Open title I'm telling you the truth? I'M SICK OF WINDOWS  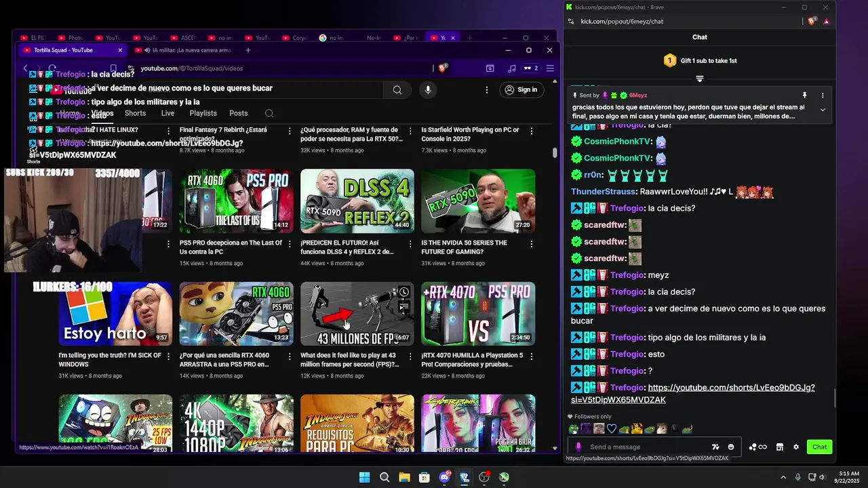110,359
